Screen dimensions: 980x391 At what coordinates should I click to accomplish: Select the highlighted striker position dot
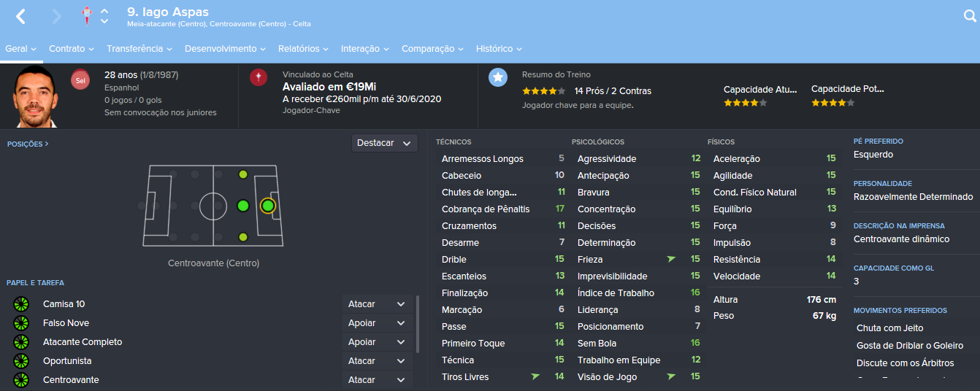(267, 206)
